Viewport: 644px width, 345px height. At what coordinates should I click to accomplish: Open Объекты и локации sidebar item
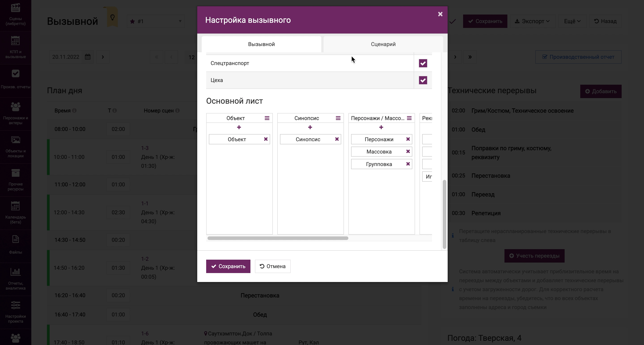click(x=15, y=147)
